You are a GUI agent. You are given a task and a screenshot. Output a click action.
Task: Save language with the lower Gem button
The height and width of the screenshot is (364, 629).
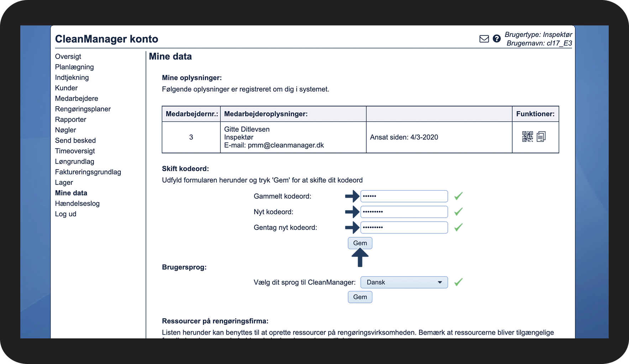[x=360, y=297]
